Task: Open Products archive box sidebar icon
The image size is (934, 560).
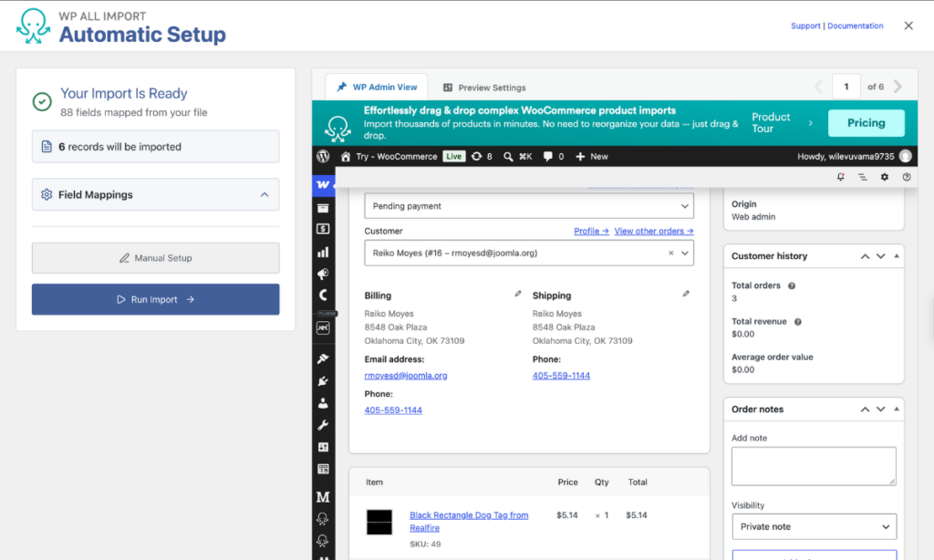Action: point(323,208)
